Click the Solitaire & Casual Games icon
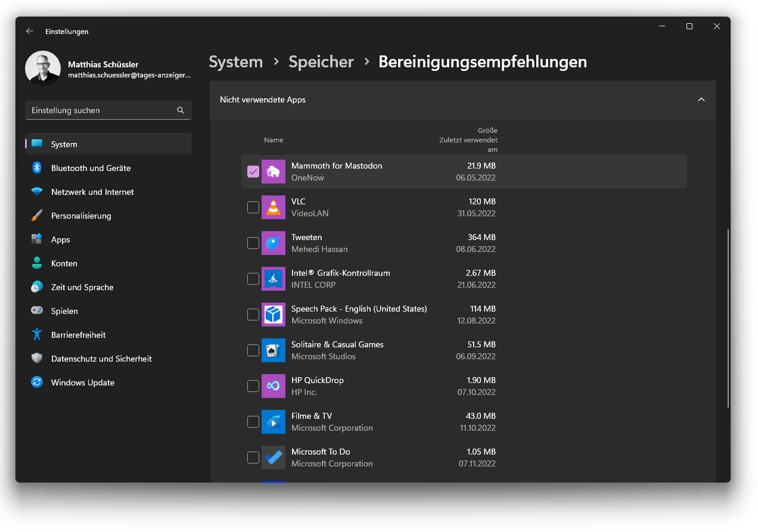The width and height of the screenshot is (758, 532). pos(274,350)
